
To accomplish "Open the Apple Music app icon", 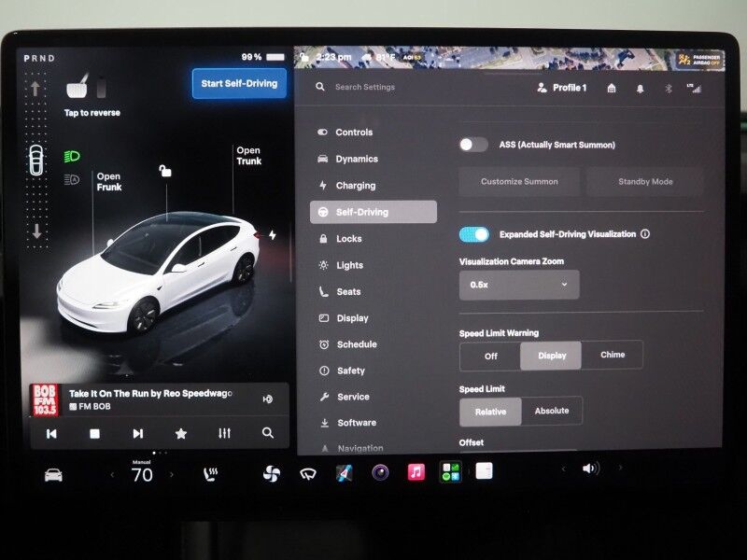I will pos(416,472).
